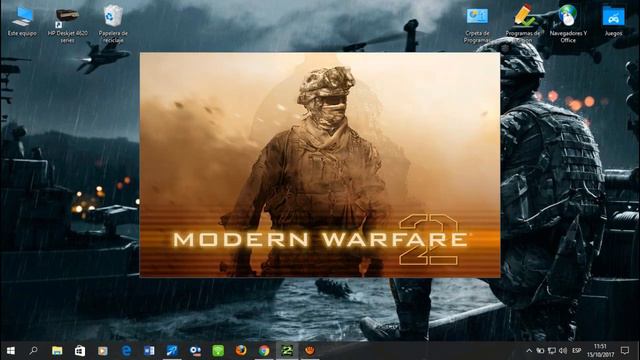The image size is (640, 360).
Task: Open Microsoft Word from taskbar
Action: coord(149,351)
